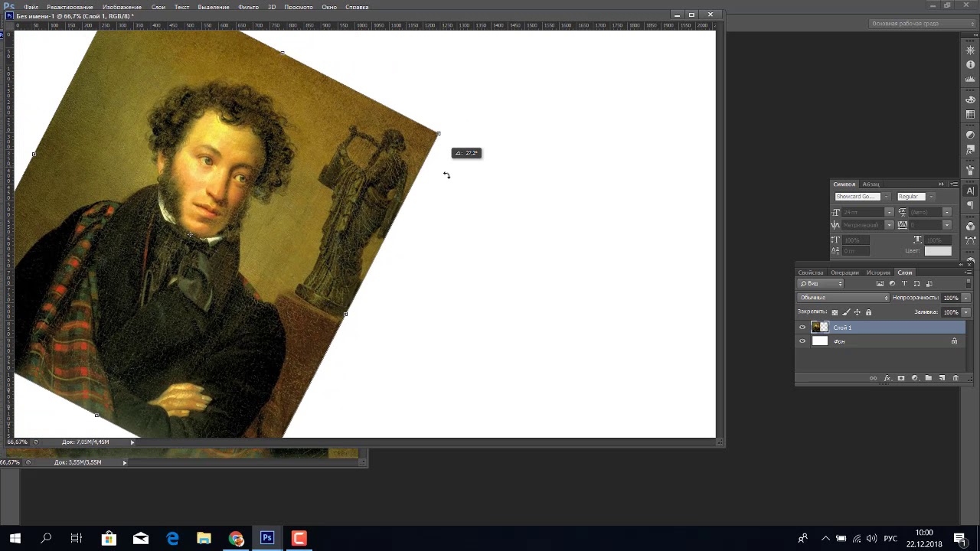This screenshot has height=551, width=980.
Task: Open the Navigator panel icon in right dock
Action: coord(971,51)
